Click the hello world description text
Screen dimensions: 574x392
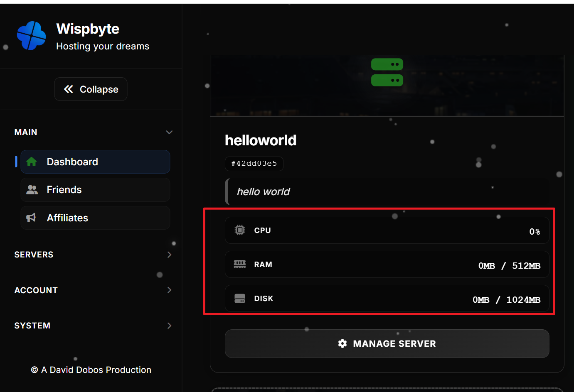pyautogui.click(x=264, y=191)
